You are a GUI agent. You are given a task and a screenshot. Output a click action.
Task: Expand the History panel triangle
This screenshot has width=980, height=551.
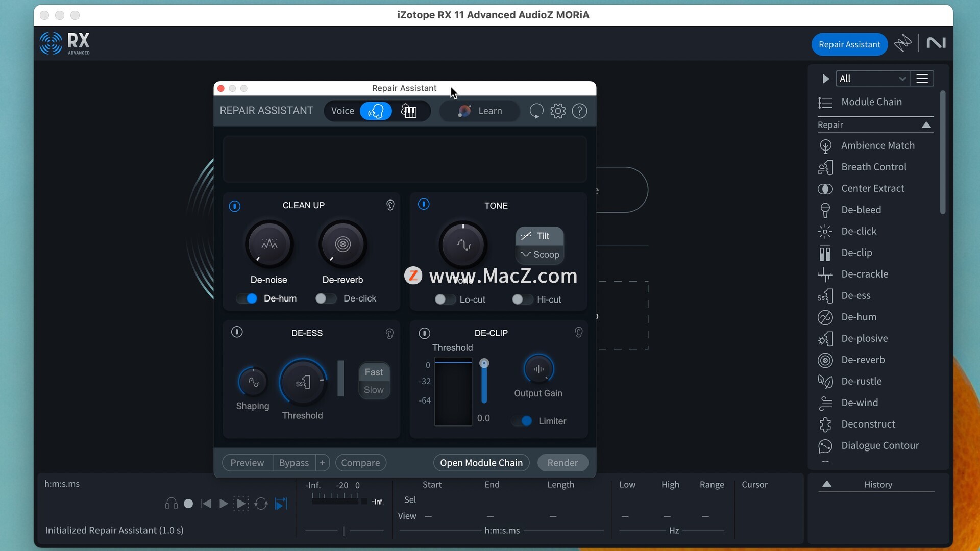(x=827, y=484)
